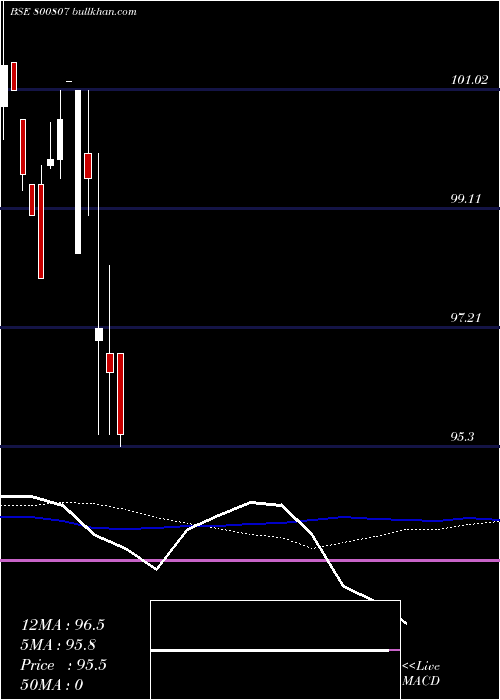This screenshot has height=700, width=500.
Task: Click the 50MA : 0 readout
Action: pyautogui.click(x=52, y=685)
